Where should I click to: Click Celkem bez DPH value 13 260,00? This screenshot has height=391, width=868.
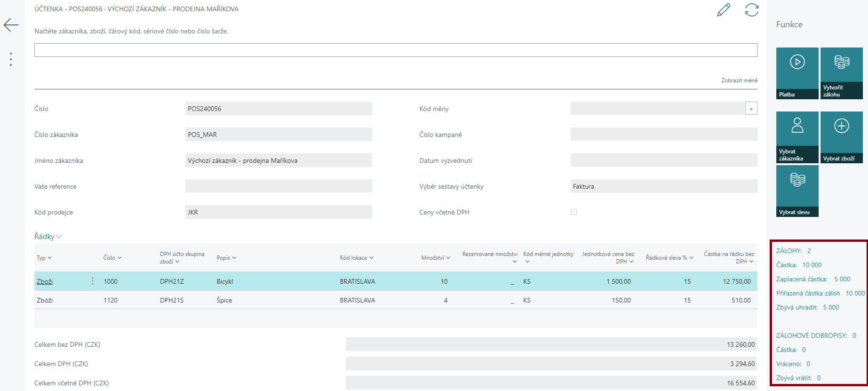click(551, 344)
